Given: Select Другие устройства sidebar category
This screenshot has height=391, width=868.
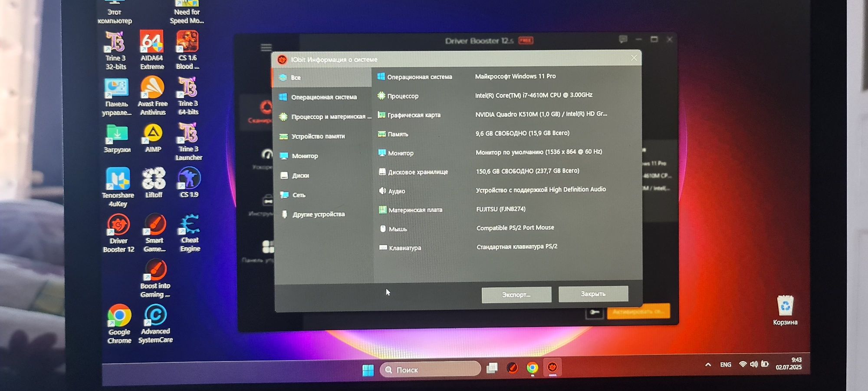Looking at the screenshot, I should (323, 214).
